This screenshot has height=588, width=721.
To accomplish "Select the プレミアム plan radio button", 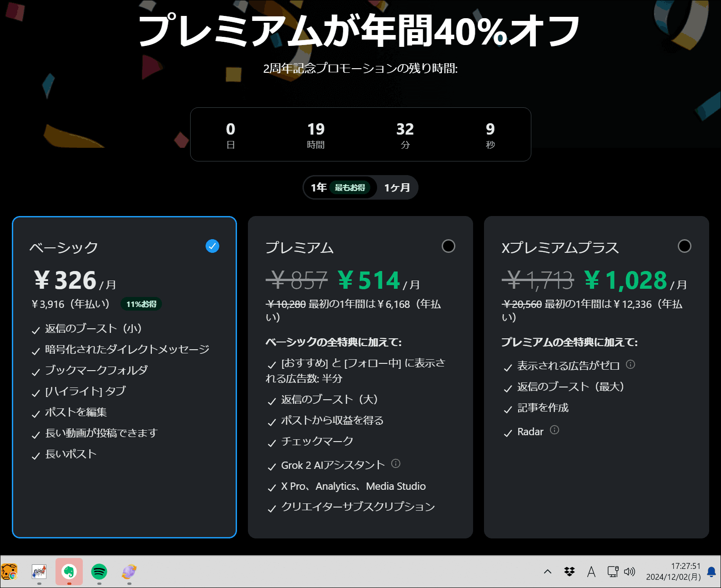I will (x=449, y=246).
